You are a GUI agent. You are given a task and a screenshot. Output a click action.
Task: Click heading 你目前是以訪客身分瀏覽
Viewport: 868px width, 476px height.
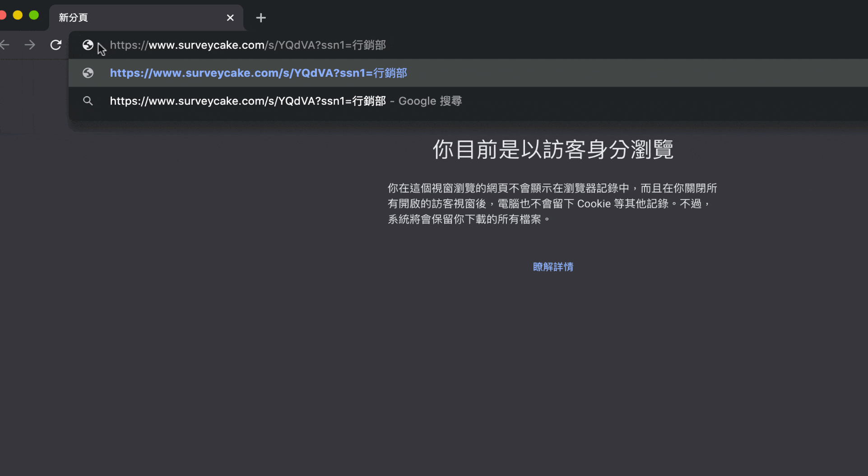[x=553, y=149]
